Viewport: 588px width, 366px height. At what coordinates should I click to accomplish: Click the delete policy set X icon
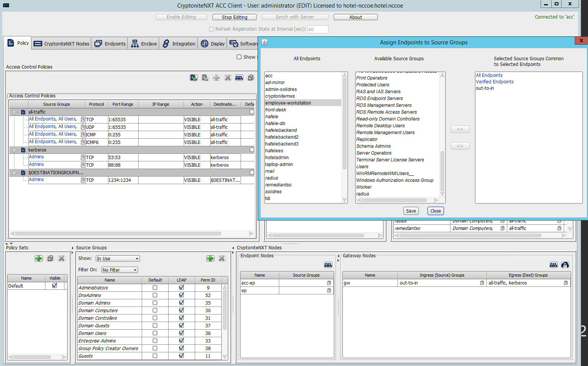[x=61, y=258]
